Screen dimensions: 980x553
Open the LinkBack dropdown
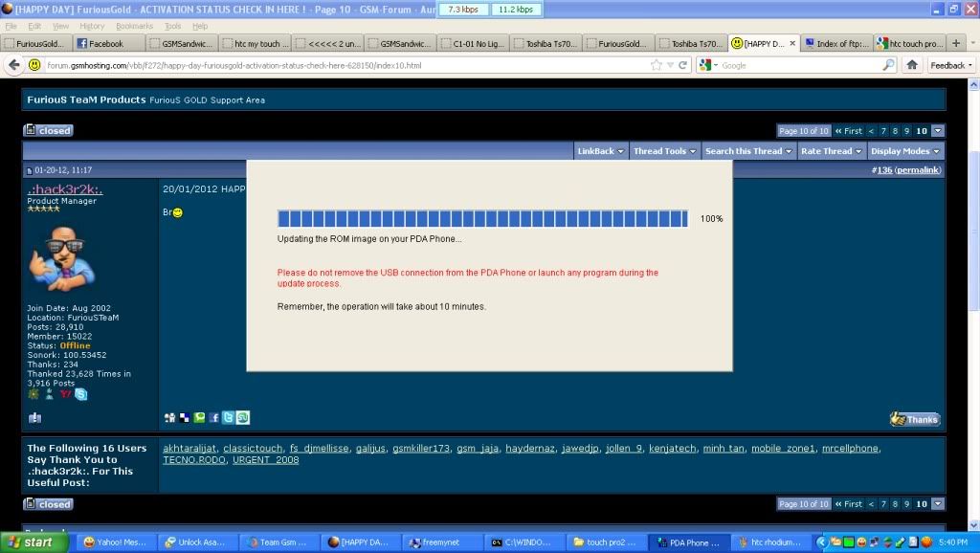[601, 150]
